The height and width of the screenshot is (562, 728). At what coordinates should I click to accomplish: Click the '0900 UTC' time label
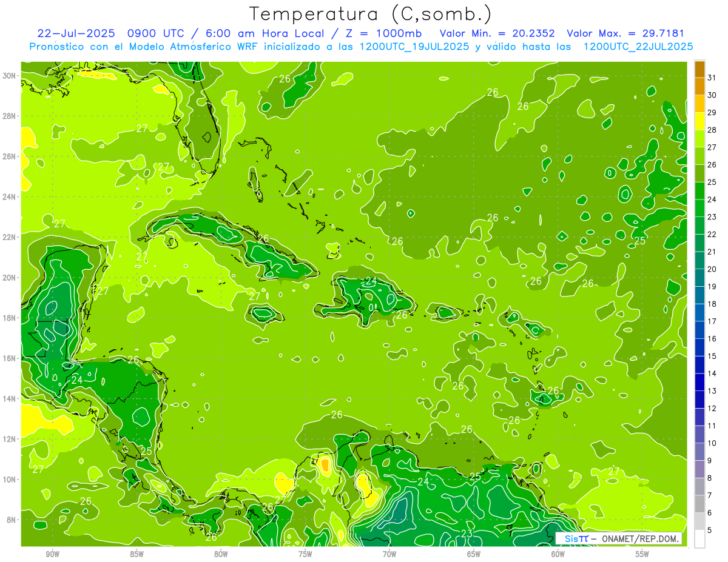pyautogui.click(x=157, y=33)
